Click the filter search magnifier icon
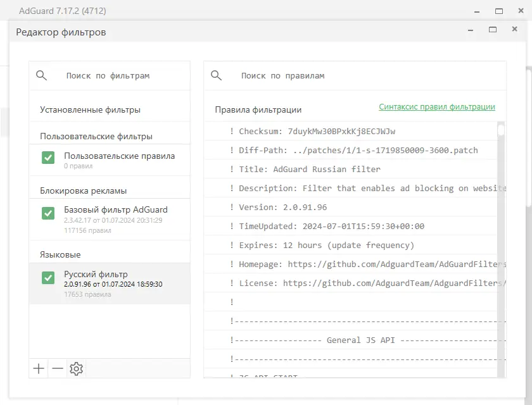The height and width of the screenshot is (405, 532). (42, 75)
